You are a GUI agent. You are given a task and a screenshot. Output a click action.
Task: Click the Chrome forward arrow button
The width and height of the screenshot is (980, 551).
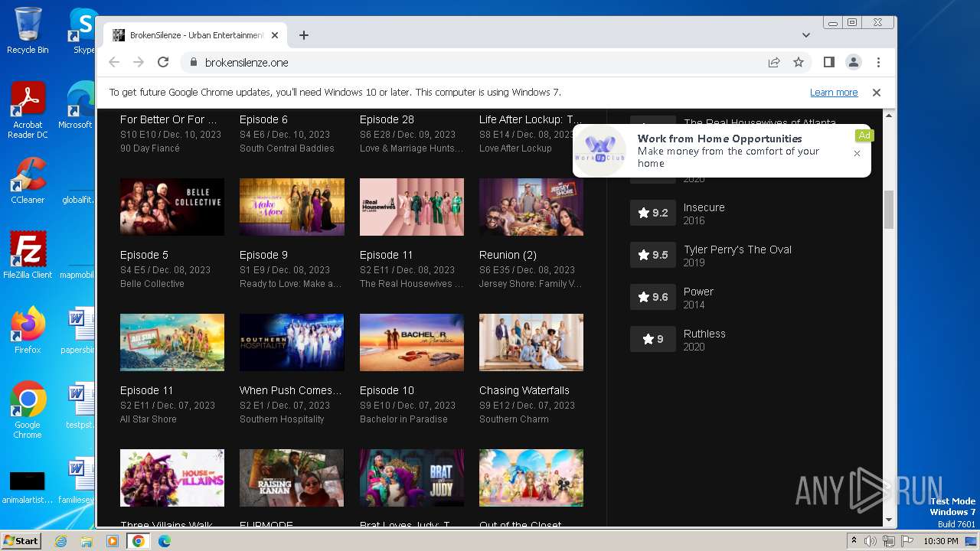pyautogui.click(x=139, y=63)
